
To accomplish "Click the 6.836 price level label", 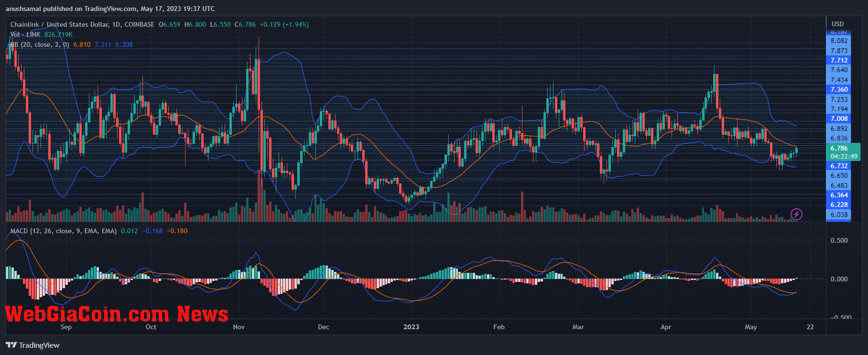I will pyautogui.click(x=839, y=138).
